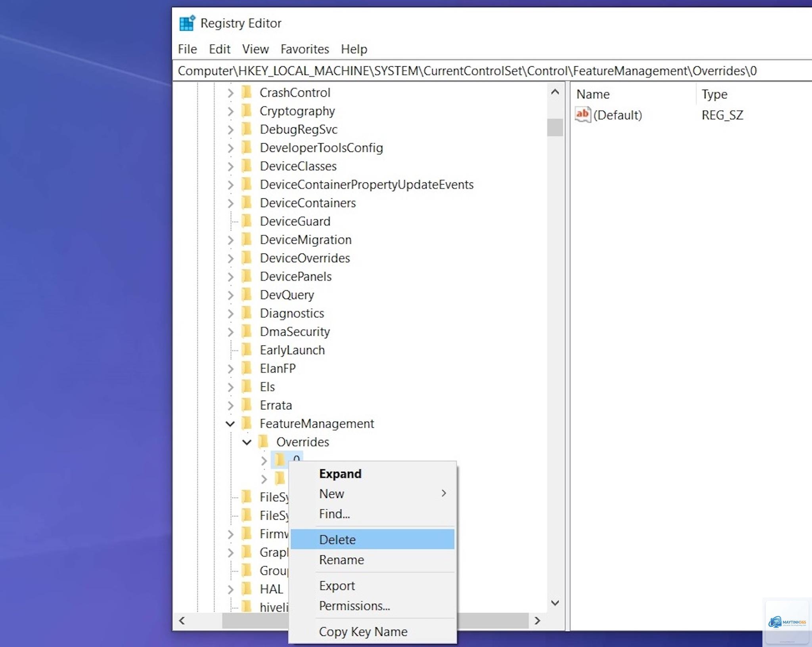
Task: Click the vertical scrollbar thumb in tree
Action: point(555,127)
